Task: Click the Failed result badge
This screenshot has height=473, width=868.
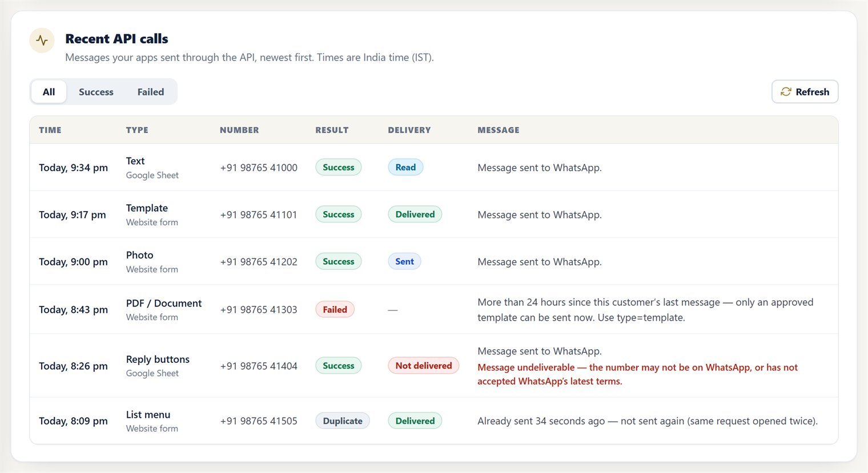Action: (335, 309)
